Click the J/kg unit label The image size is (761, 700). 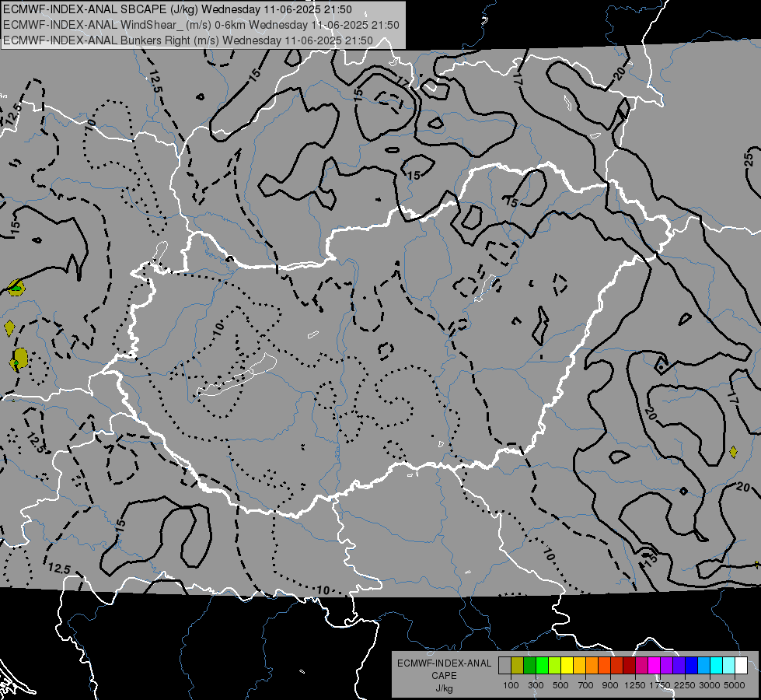pyautogui.click(x=444, y=688)
